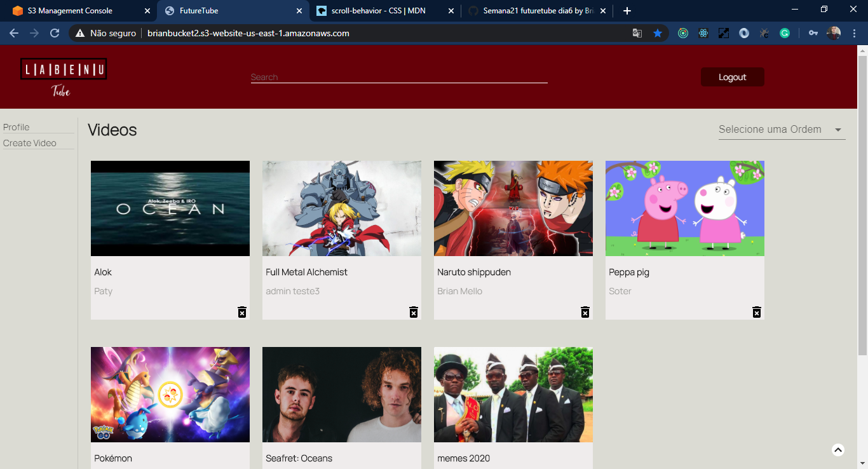This screenshot has height=469, width=868.
Task: Delete the Alok video with trash icon
Action: (x=242, y=311)
